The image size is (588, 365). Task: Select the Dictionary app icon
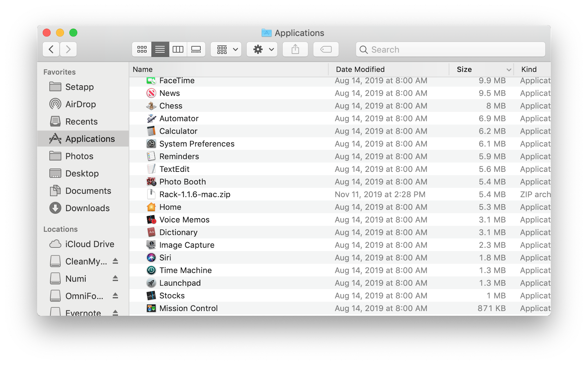click(151, 232)
